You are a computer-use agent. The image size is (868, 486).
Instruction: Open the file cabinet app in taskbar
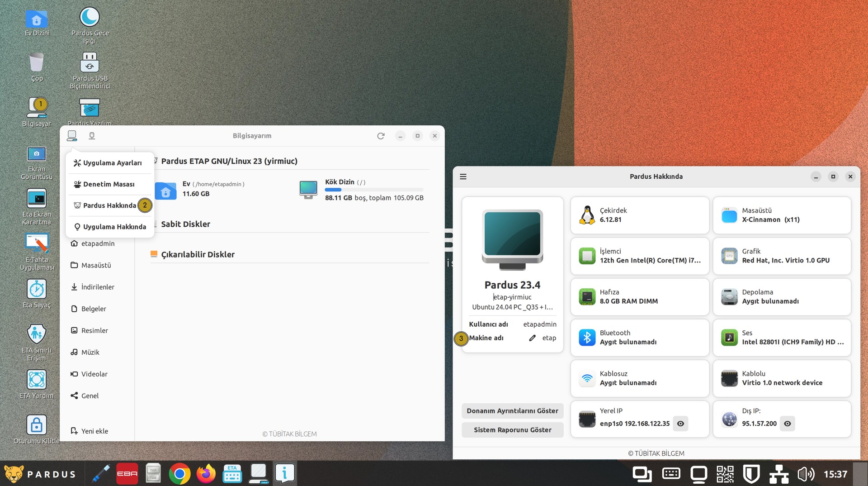pos(153,474)
